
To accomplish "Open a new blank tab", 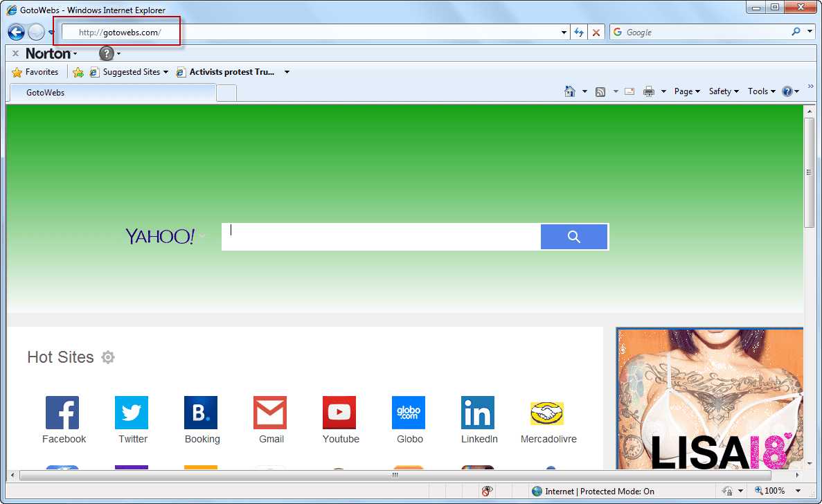I will click(x=226, y=93).
